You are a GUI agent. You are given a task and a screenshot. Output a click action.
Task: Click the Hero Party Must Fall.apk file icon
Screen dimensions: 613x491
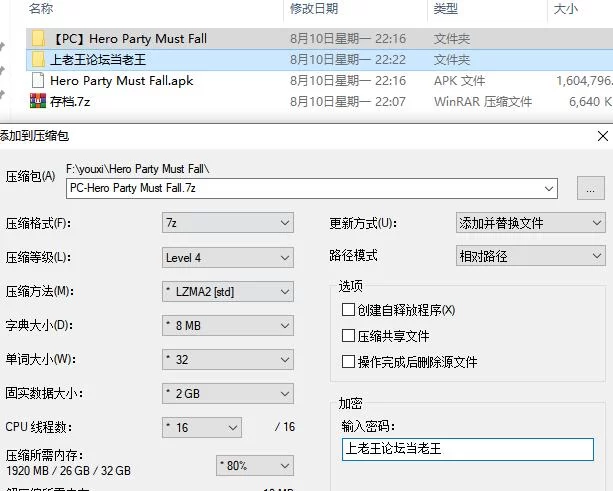pos(38,81)
